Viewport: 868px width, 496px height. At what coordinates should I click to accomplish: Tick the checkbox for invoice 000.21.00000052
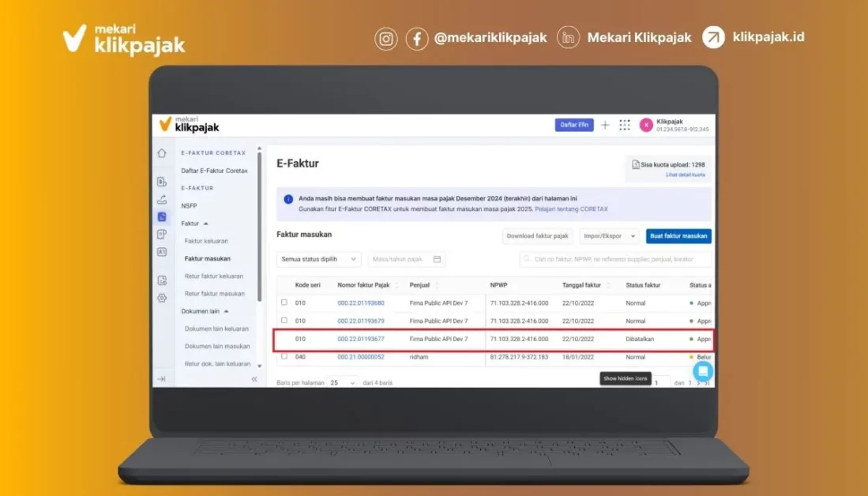(x=284, y=356)
